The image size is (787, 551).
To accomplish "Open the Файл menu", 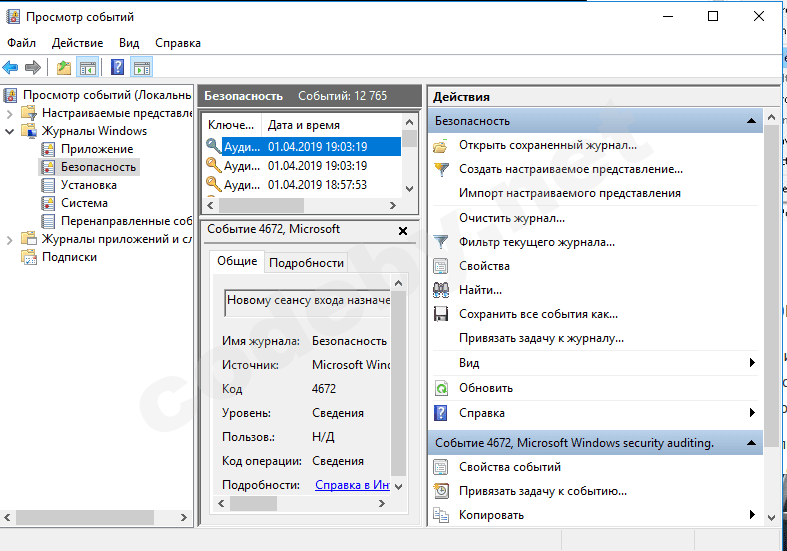I will [22, 43].
